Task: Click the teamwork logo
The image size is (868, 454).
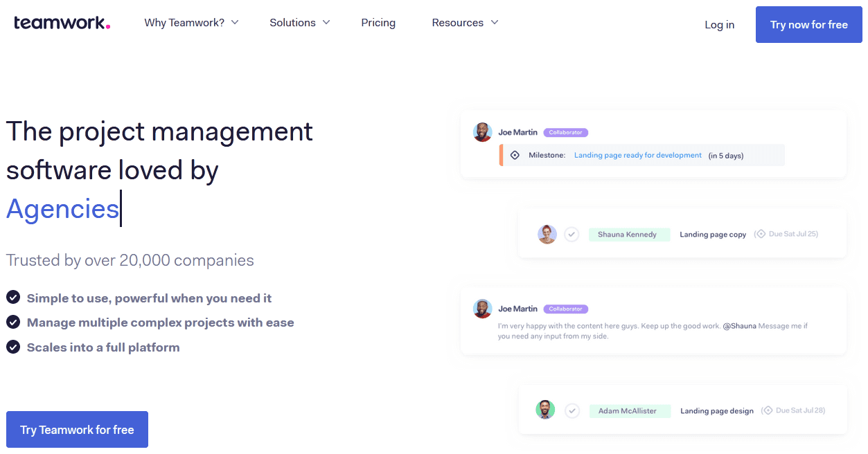Action: [x=61, y=22]
